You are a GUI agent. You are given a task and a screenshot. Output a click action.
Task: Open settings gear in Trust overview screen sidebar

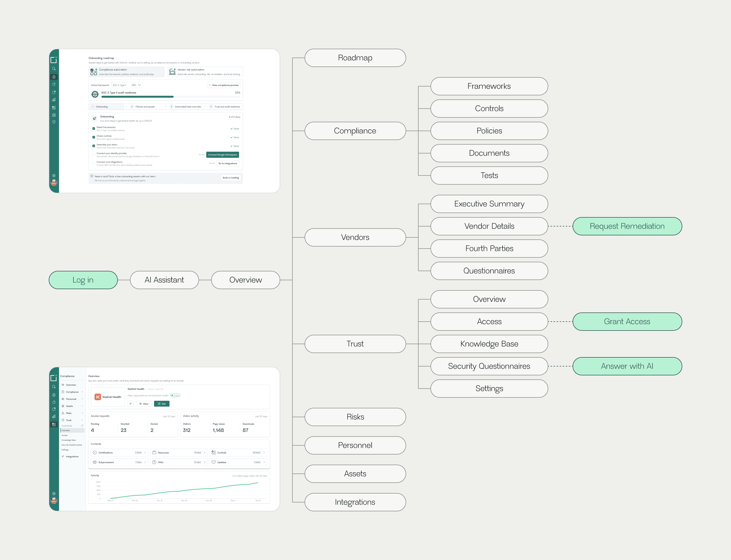point(54,494)
